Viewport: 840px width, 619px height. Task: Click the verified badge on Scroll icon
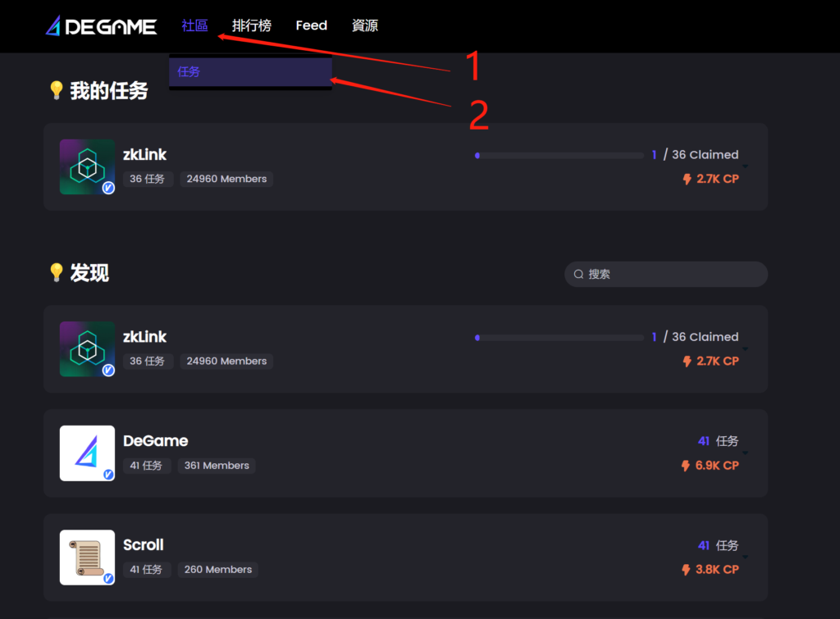(108, 578)
